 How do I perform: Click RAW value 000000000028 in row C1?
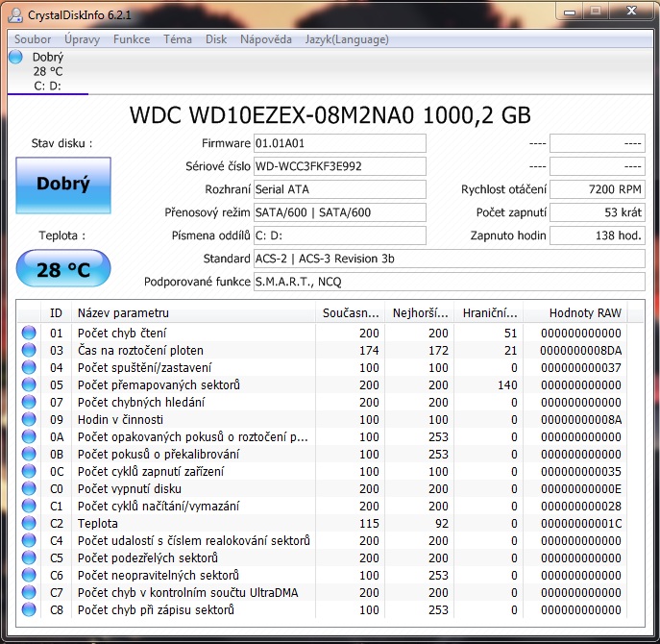(581, 506)
